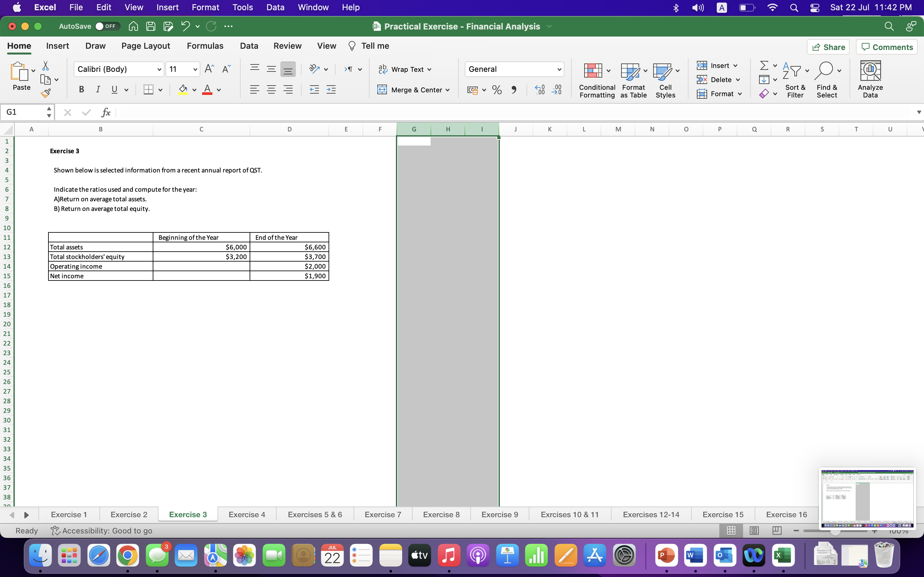
Task: Click the Share button
Action: click(x=828, y=47)
